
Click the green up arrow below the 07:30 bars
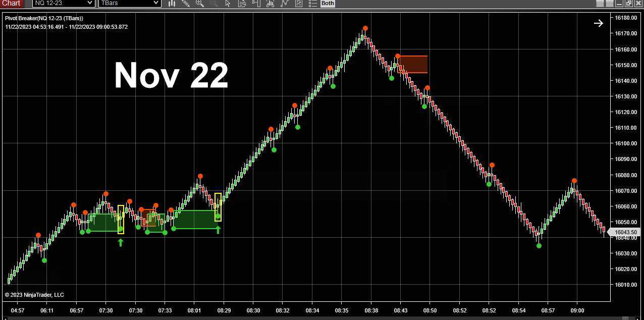121,243
